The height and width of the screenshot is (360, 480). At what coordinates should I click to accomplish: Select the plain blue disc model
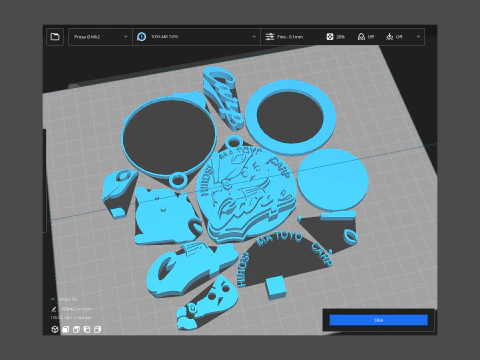pos(333,180)
